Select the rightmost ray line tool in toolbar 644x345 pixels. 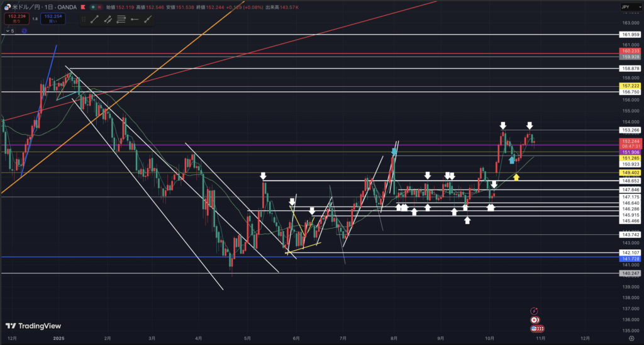point(148,20)
